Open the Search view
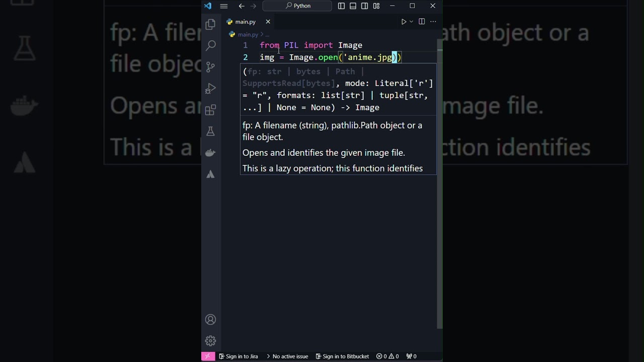This screenshot has width=644, height=362. click(211, 45)
